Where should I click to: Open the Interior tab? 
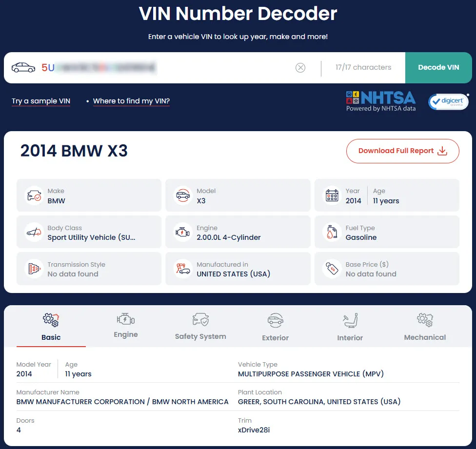coord(350,327)
